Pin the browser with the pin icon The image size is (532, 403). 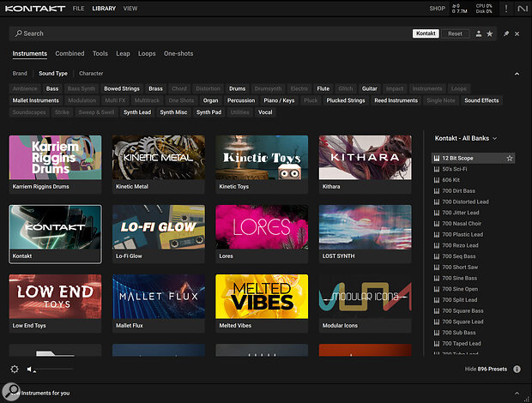tap(506, 33)
